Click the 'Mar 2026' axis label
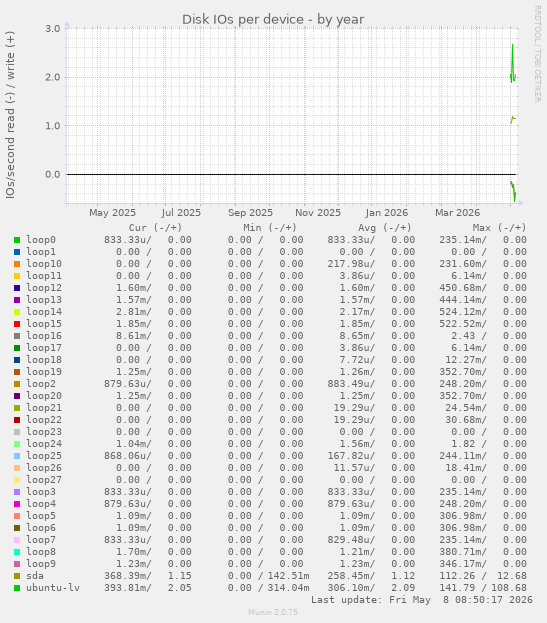This screenshot has width=547, height=623. [457, 213]
